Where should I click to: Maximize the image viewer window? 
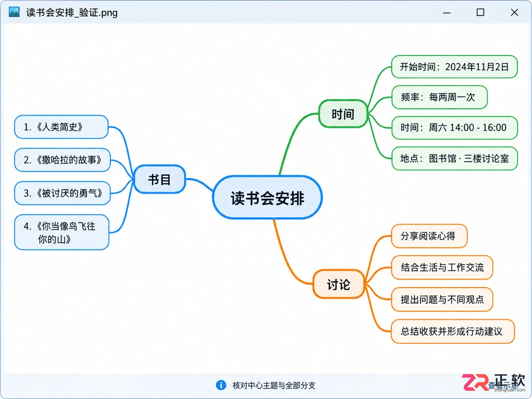click(480, 13)
